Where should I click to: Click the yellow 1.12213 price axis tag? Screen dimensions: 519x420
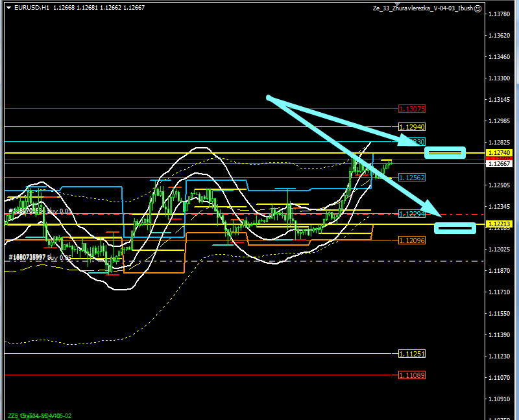499,224
